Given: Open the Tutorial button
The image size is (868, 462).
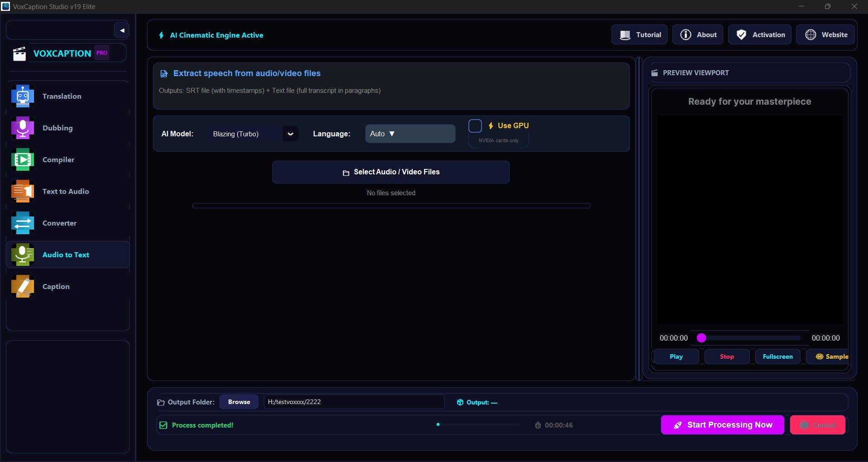Looking at the screenshot, I should (x=639, y=34).
